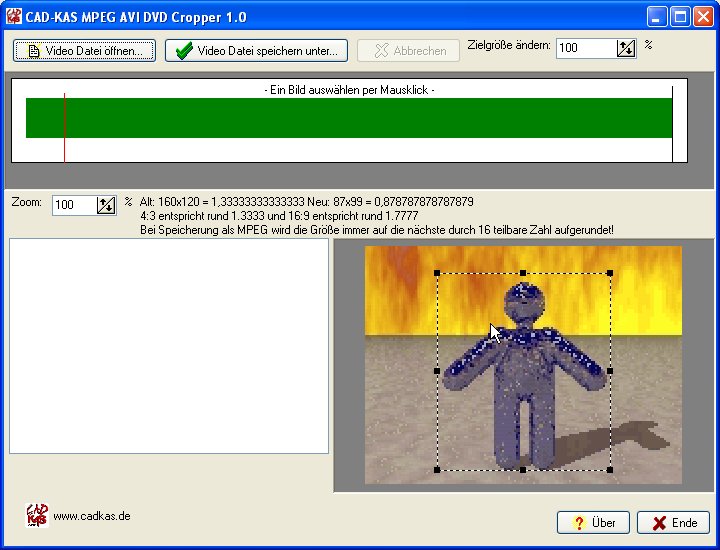
Task: Click the right-middle crop selection handle
Action: click(609, 371)
